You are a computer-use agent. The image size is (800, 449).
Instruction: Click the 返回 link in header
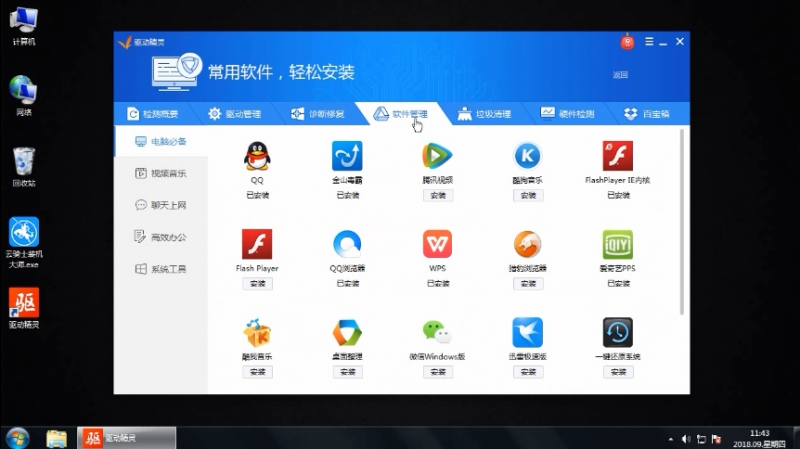point(620,75)
